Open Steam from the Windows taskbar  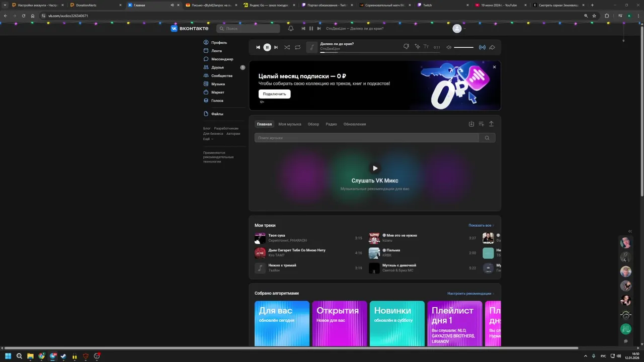pos(63,356)
